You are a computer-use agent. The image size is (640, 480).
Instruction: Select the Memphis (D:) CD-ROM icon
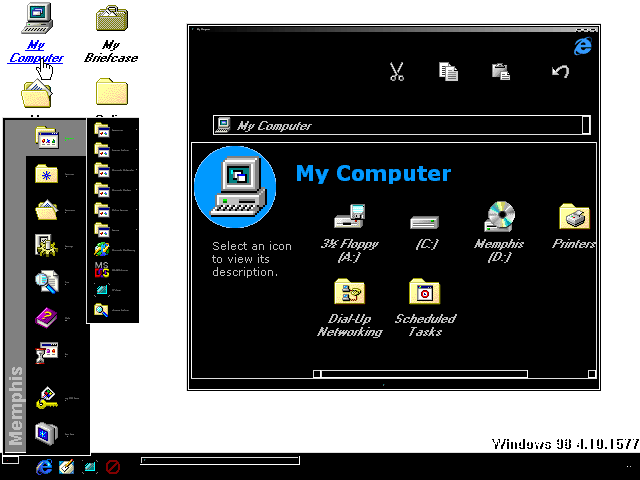(499, 232)
